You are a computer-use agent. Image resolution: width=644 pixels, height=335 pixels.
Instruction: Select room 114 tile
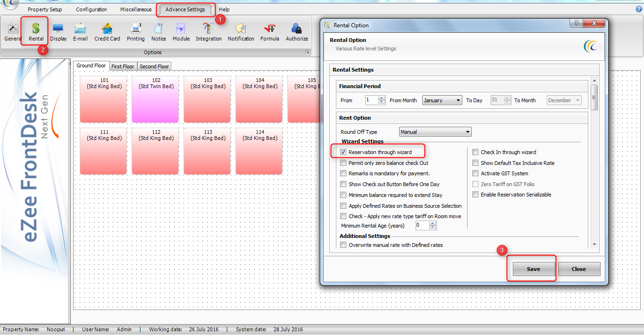259,151
